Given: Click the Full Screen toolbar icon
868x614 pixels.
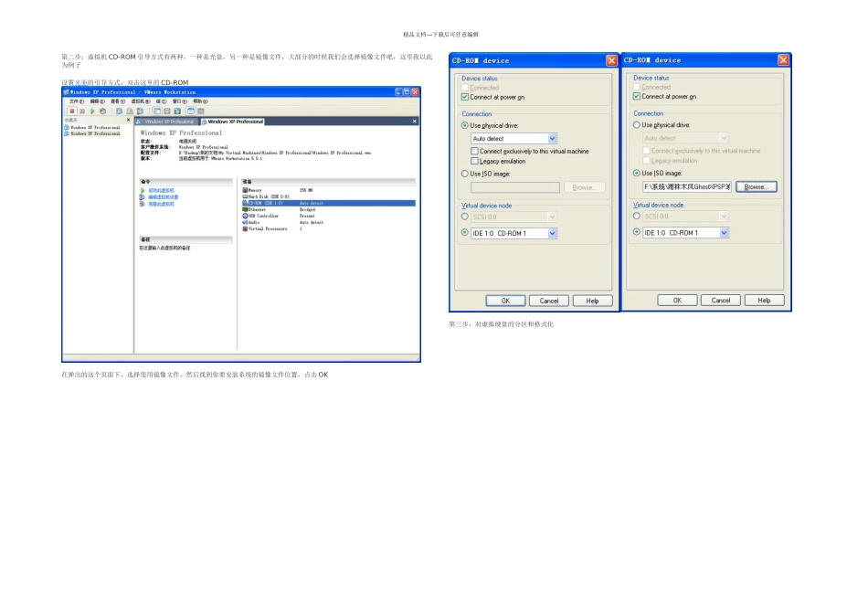Looking at the screenshot, I should coord(177,111).
